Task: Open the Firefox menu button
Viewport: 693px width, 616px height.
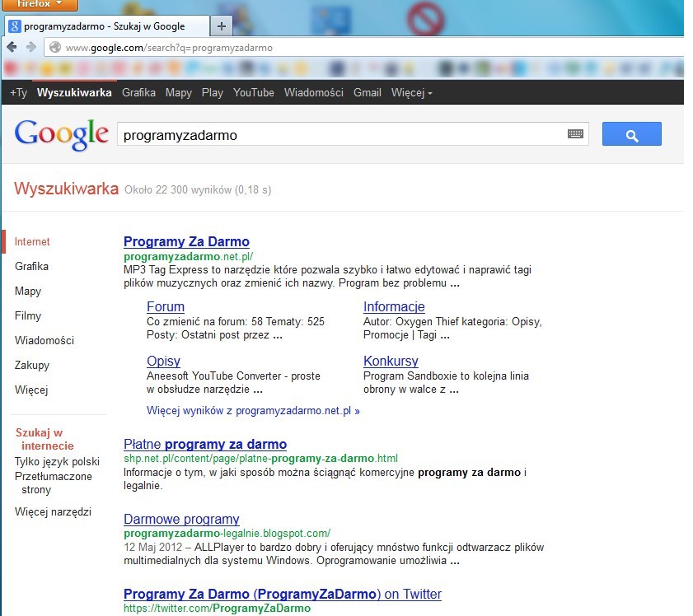Action: pyautogui.click(x=40, y=4)
